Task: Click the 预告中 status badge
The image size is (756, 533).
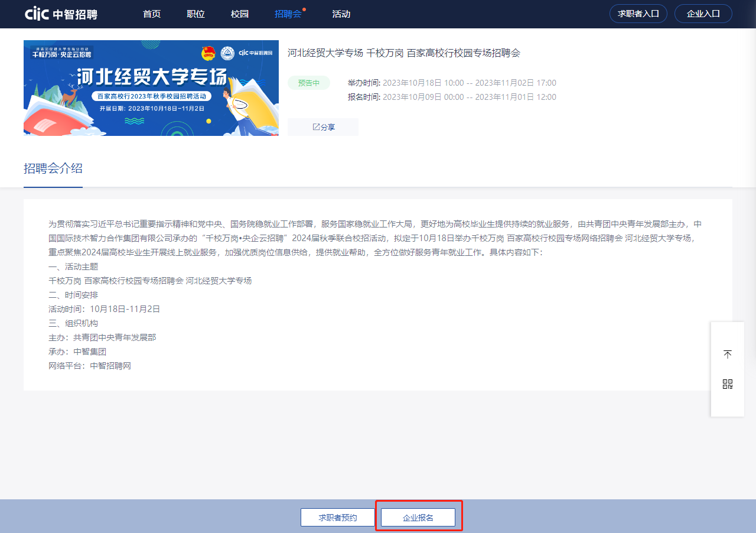Action: pos(309,83)
